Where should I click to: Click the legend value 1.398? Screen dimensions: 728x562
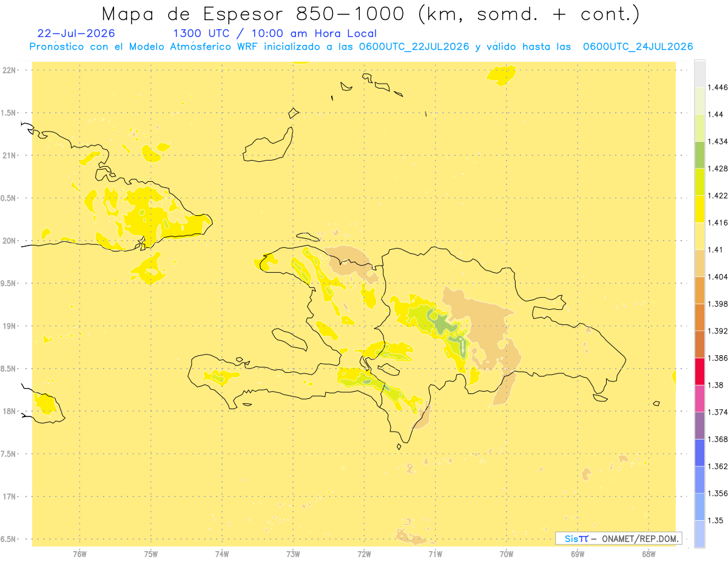[718, 304]
